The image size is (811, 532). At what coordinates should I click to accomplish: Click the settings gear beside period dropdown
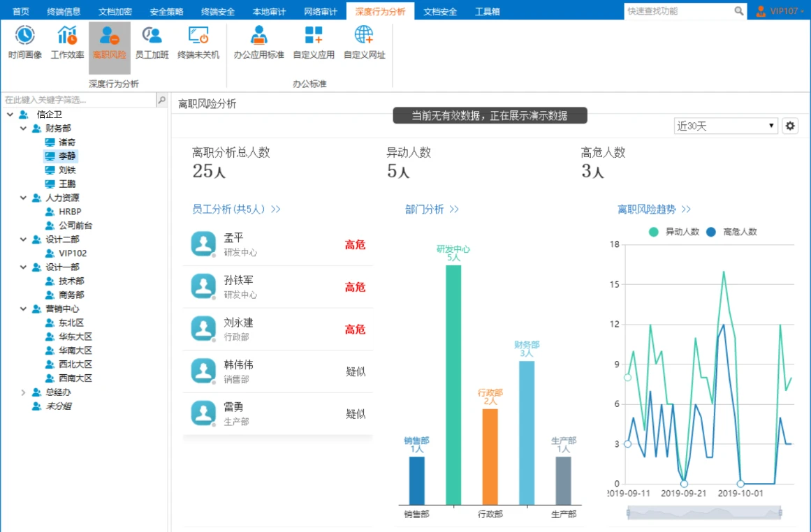[x=790, y=126]
